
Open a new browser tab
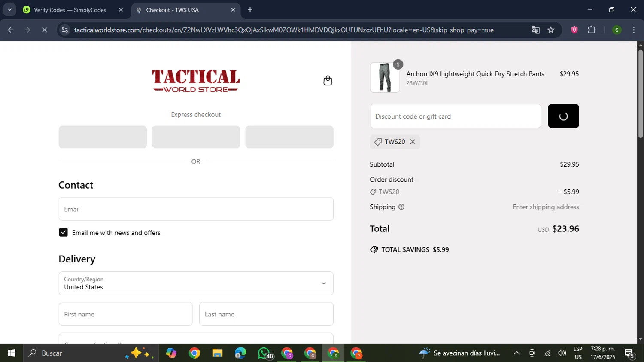tap(250, 10)
